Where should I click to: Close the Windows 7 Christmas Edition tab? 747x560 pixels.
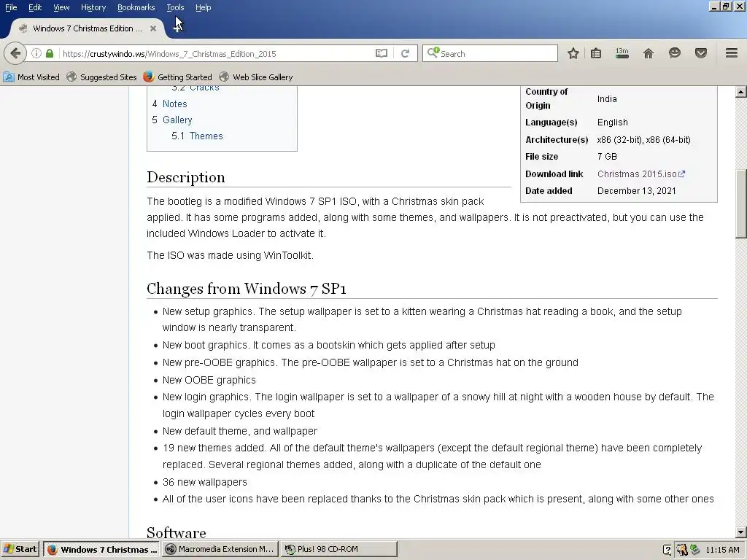point(153,28)
